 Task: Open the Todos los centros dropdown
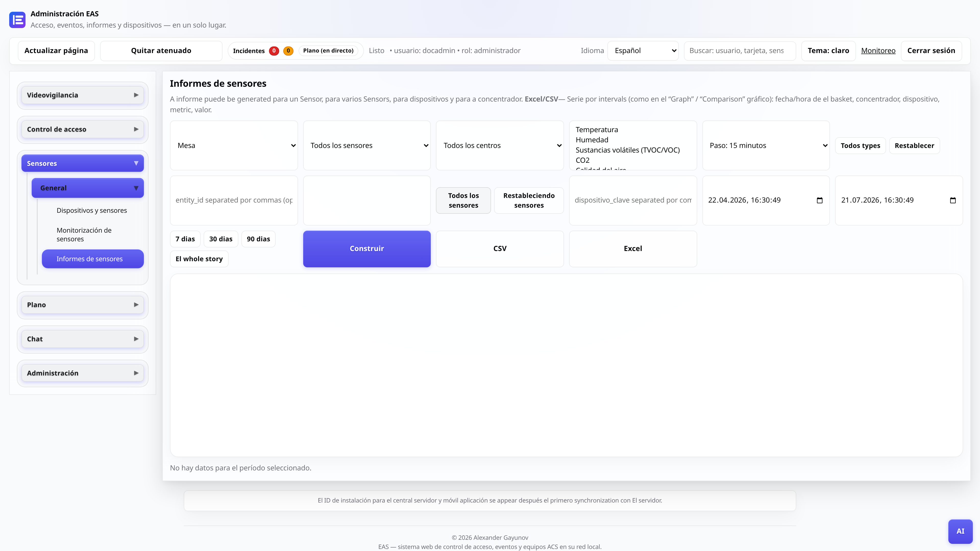499,145
